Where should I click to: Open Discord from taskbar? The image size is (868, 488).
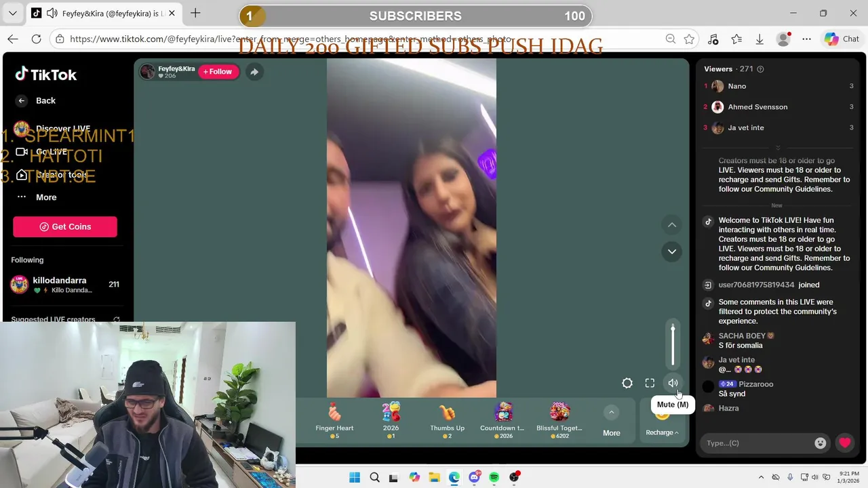click(474, 477)
